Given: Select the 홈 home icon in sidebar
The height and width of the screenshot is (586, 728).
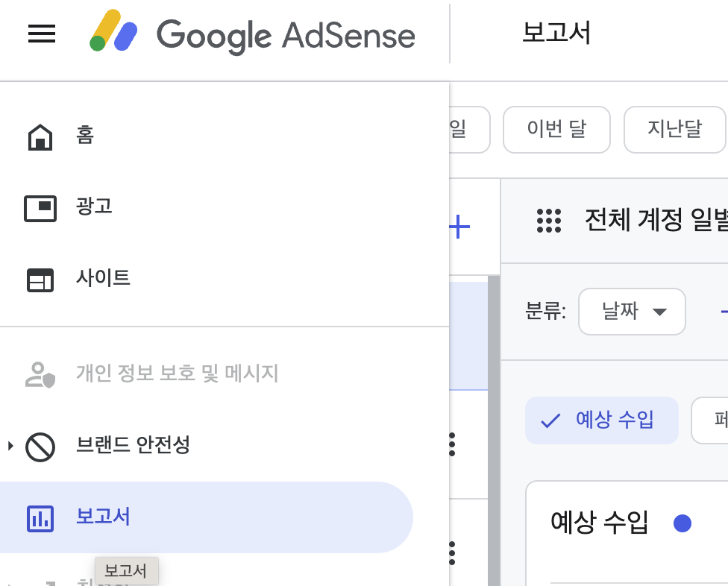Looking at the screenshot, I should 41,136.
